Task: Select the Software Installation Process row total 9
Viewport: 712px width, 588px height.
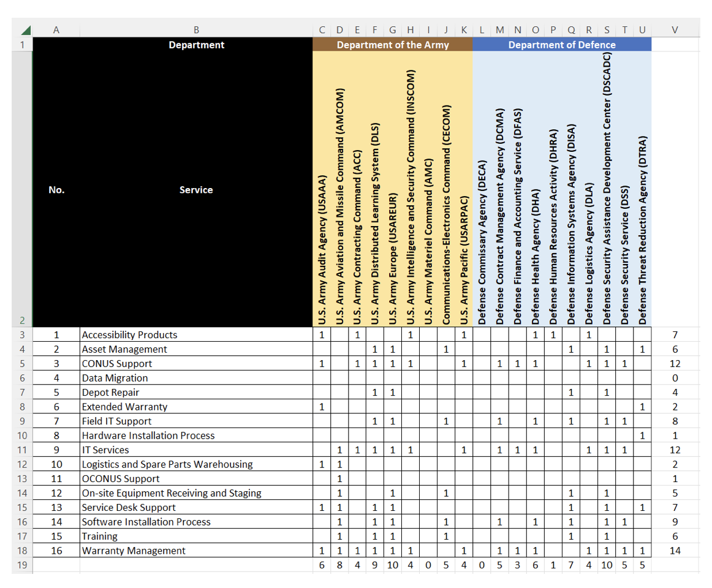Action: [x=675, y=522]
